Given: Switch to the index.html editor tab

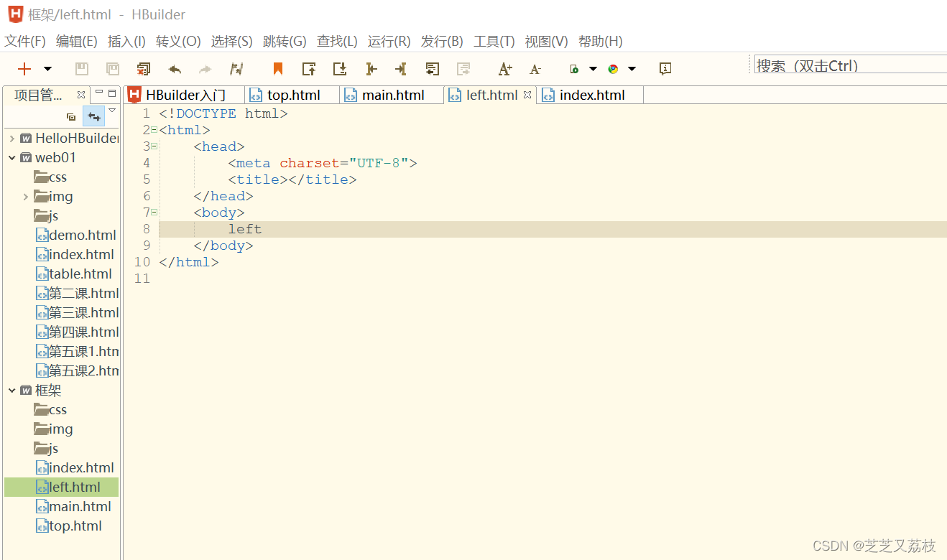Looking at the screenshot, I should (x=591, y=95).
